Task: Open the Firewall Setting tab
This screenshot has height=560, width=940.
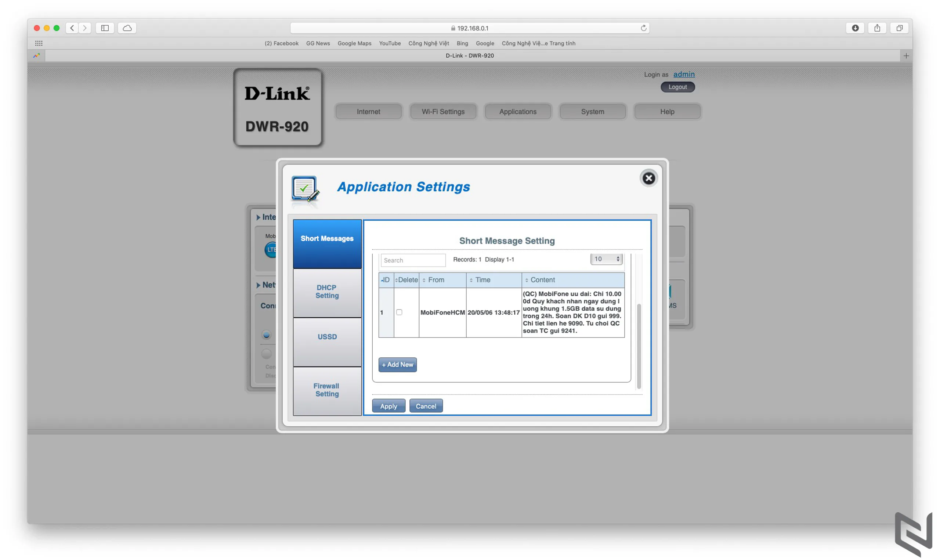Action: click(x=327, y=391)
